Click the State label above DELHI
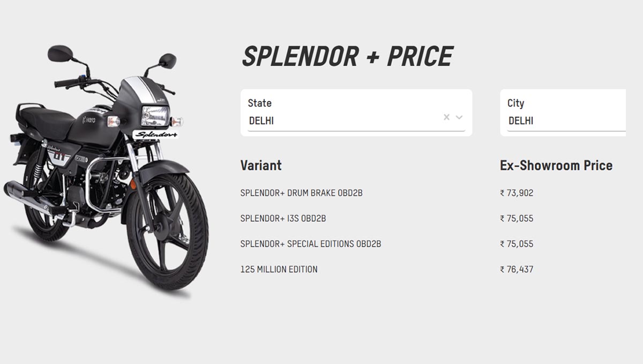The image size is (643, 364). pos(259,103)
